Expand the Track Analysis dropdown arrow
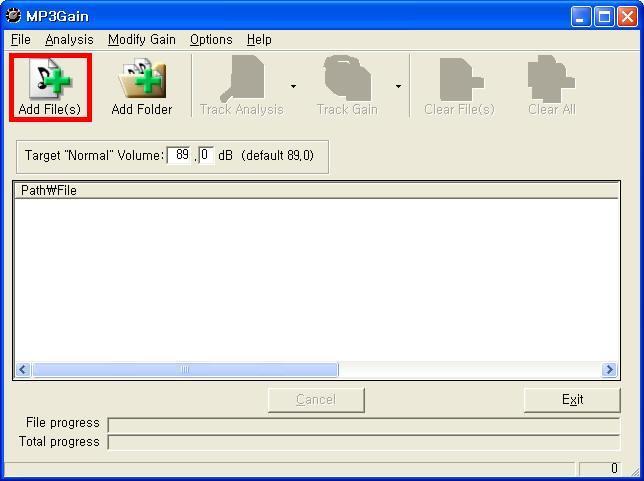 tap(293, 86)
